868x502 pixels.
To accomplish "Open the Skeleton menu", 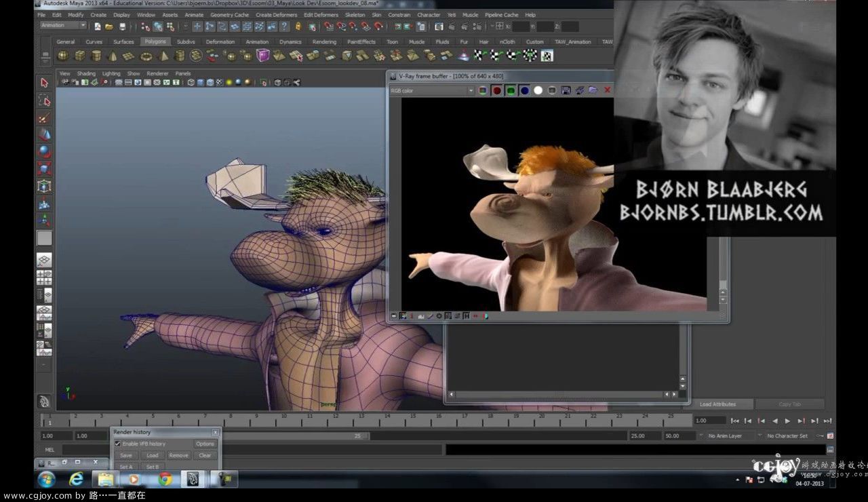I will click(x=355, y=14).
